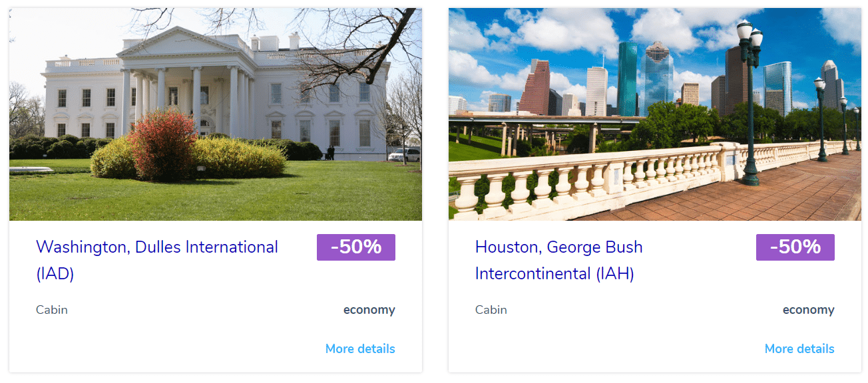Open the Houston skyline destination photo
The height and width of the screenshot is (383, 868).
655,114
